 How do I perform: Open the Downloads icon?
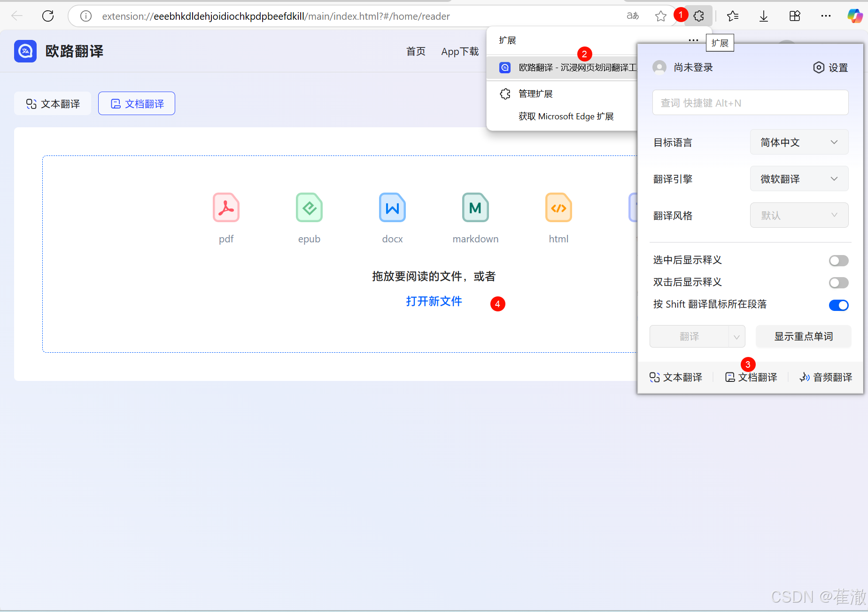[x=764, y=16]
